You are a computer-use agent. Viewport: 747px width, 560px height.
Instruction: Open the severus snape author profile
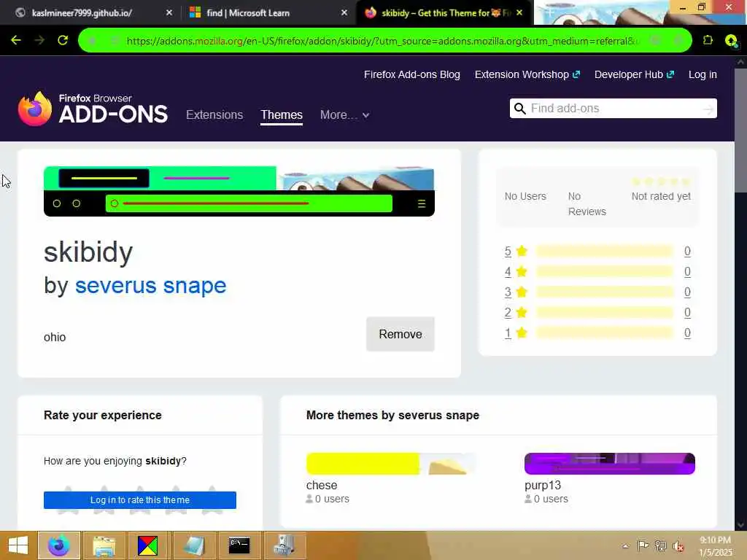click(x=150, y=286)
